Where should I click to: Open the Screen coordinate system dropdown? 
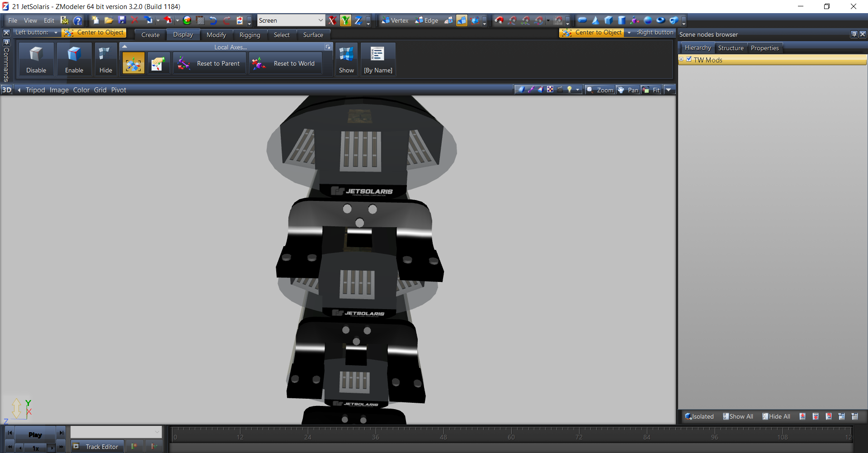320,20
